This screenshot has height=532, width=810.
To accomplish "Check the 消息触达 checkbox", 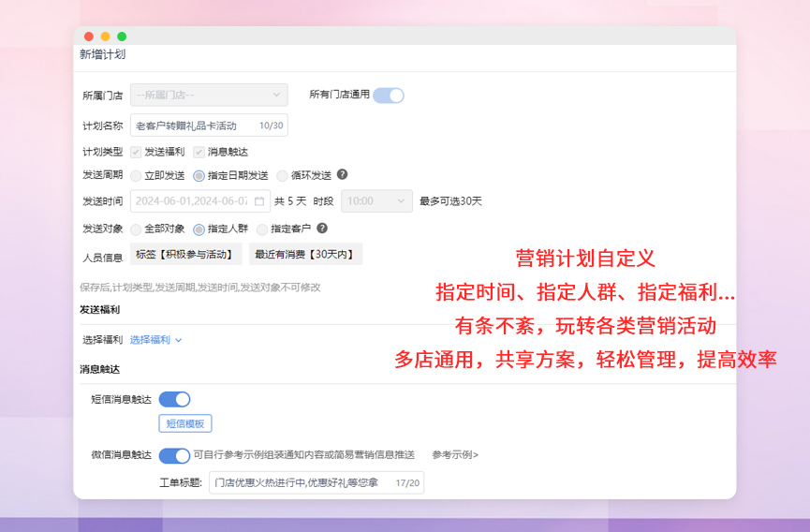I will coord(199,152).
